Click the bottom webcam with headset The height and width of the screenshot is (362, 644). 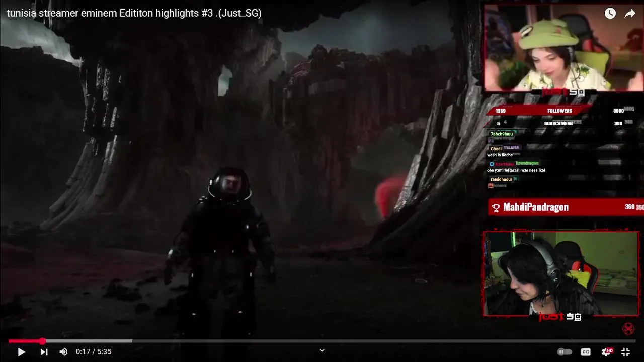560,274
